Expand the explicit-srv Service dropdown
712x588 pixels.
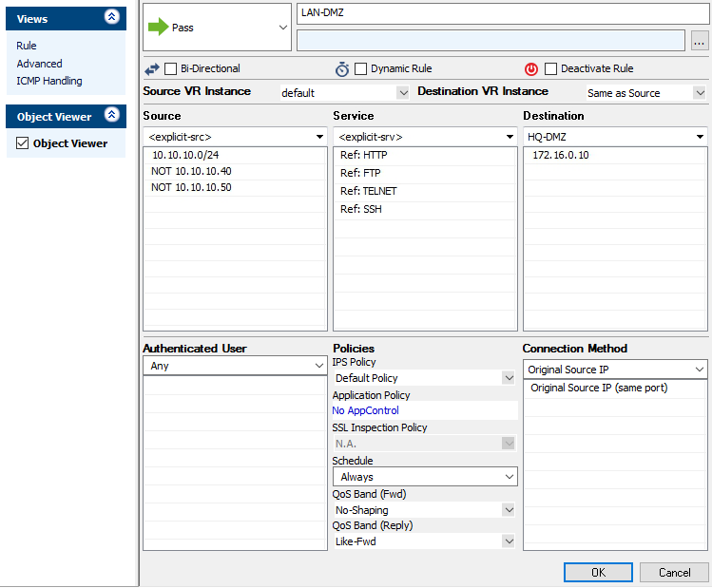tap(425, 137)
